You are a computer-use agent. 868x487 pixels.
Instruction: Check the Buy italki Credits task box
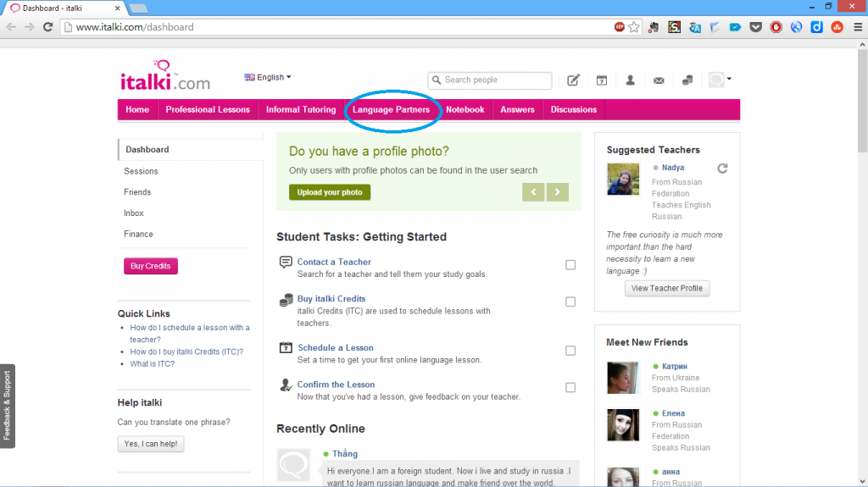(570, 302)
